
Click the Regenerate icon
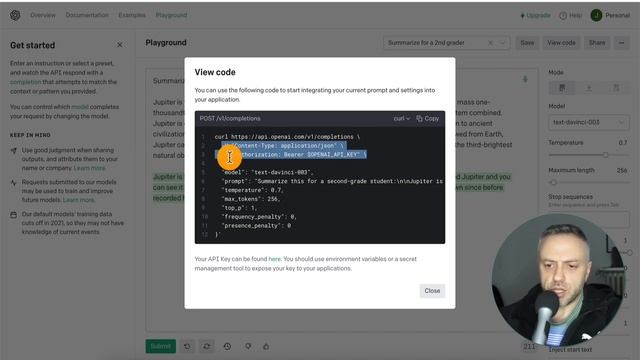[207, 346]
